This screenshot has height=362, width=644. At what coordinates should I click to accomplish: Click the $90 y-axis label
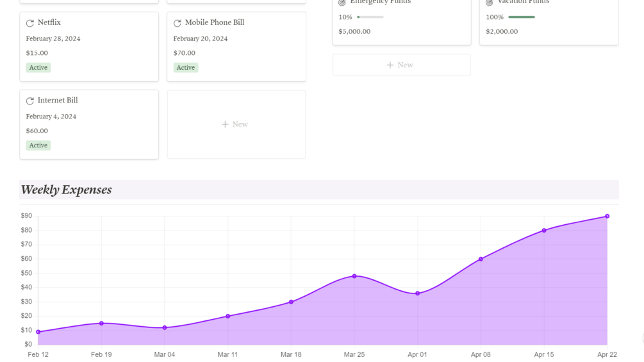pos(26,216)
